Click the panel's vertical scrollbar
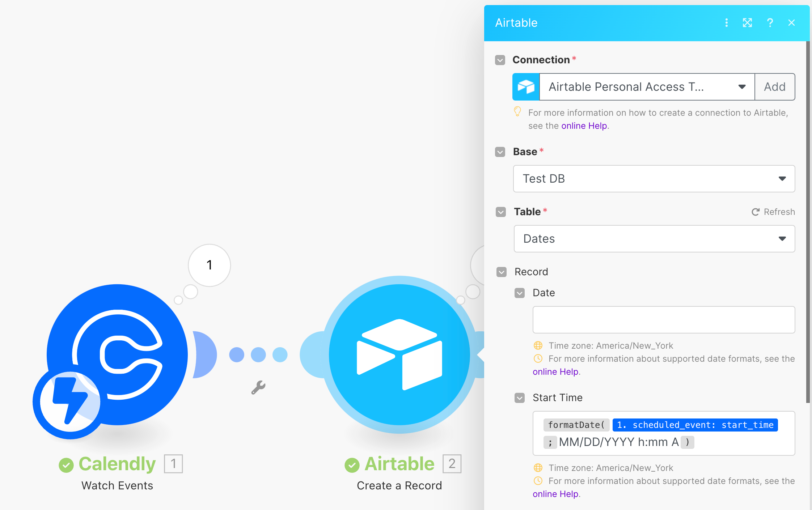812x510 pixels. point(808,221)
